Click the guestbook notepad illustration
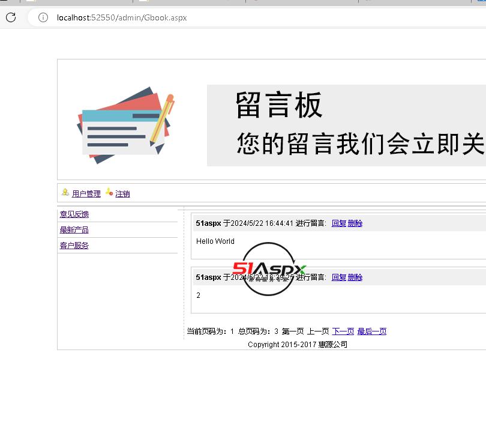This screenshot has height=448, width=486. 125,125
